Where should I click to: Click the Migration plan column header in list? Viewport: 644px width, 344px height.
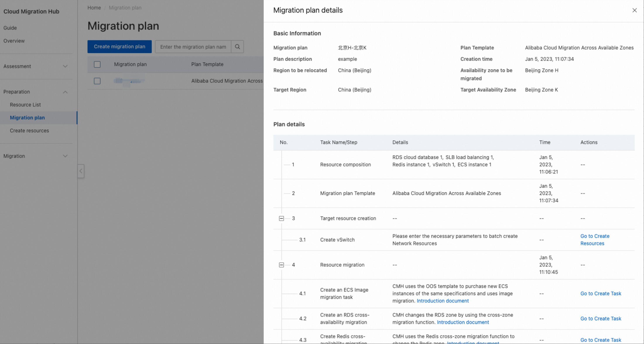tap(130, 64)
